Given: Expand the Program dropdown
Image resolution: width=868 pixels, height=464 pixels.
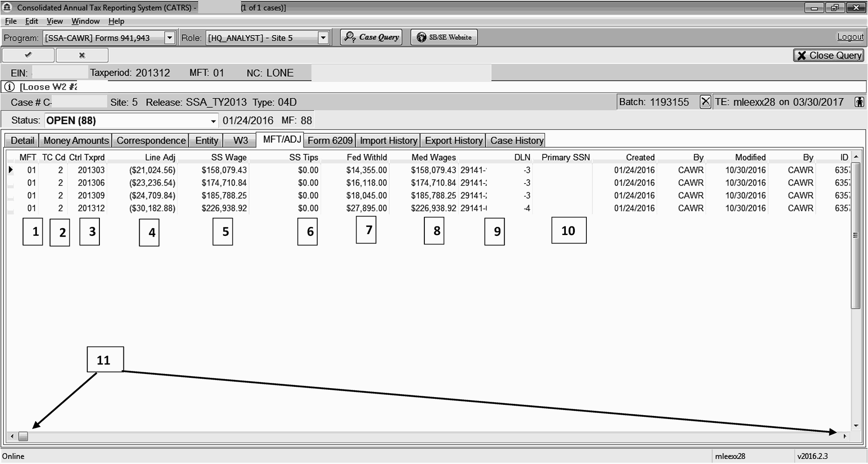Looking at the screenshot, I should (170, 38).
